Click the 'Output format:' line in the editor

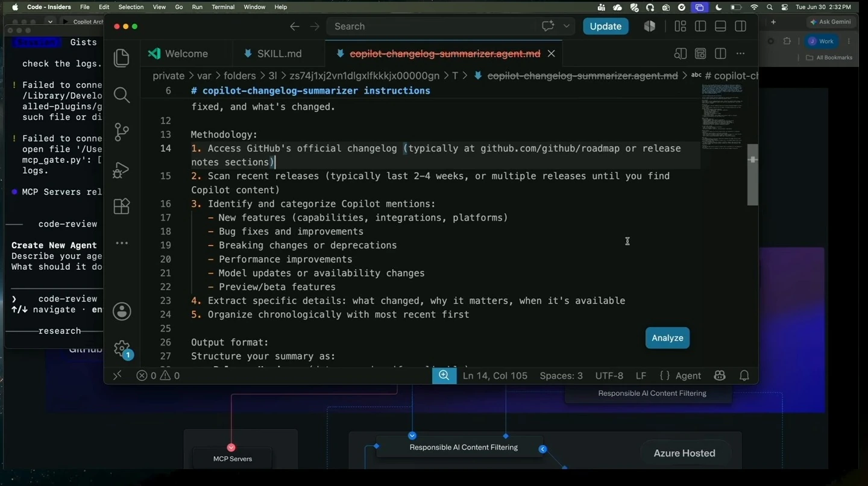point(230,342)
